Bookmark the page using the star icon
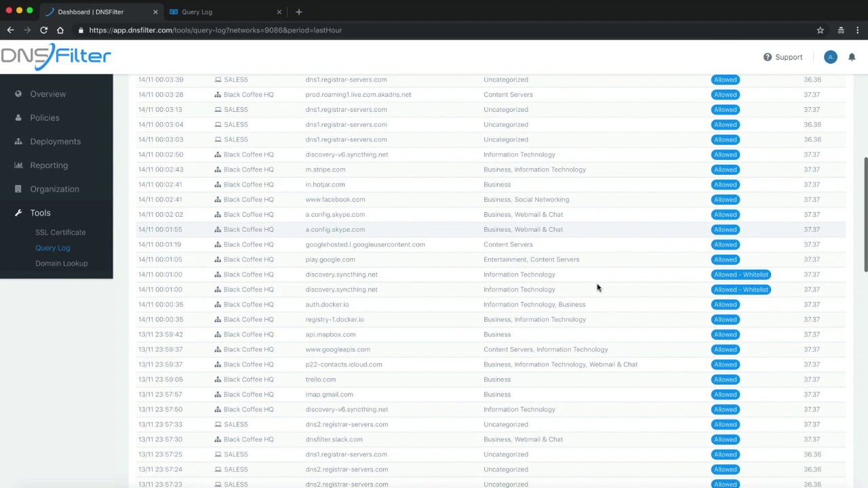The height and width of the screenshot is (488, 868). 820,30
